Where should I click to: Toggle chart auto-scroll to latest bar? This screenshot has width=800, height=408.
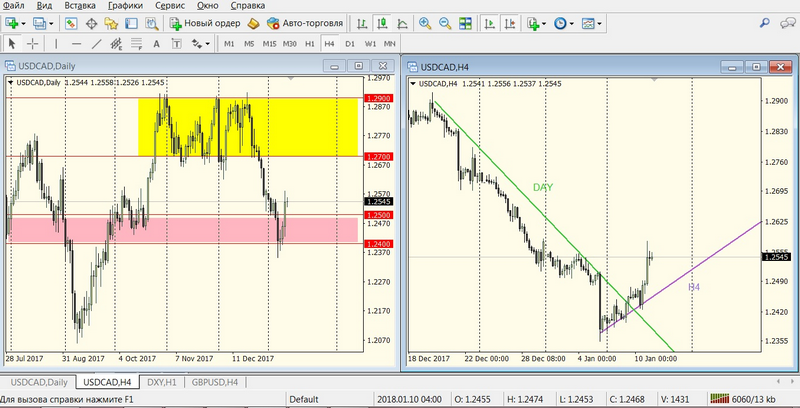(x=490, y=23)
